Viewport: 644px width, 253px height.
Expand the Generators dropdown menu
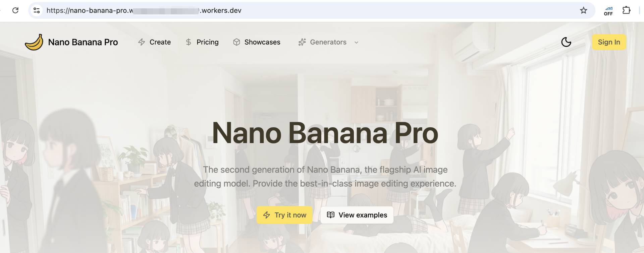click(328, 42)
